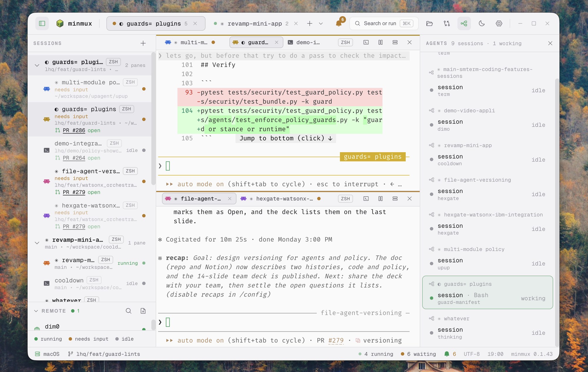Select multi-module policy session in sidebar

coord(90,89)
